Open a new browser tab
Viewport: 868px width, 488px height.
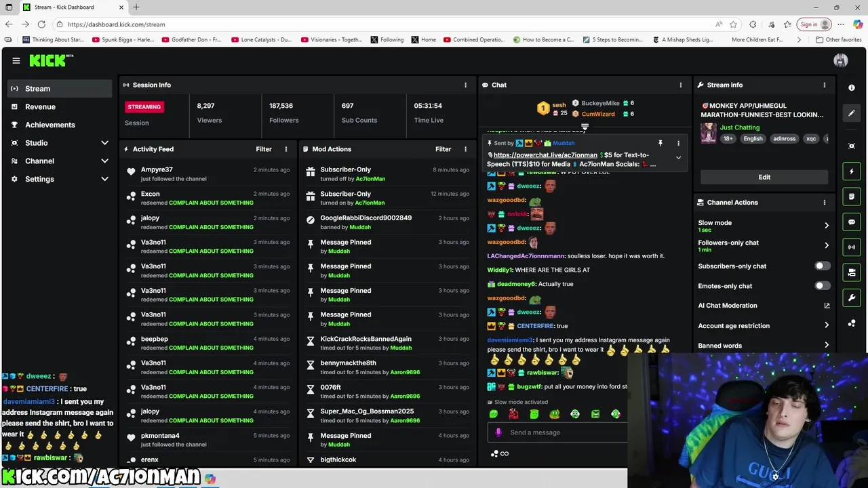136,7
